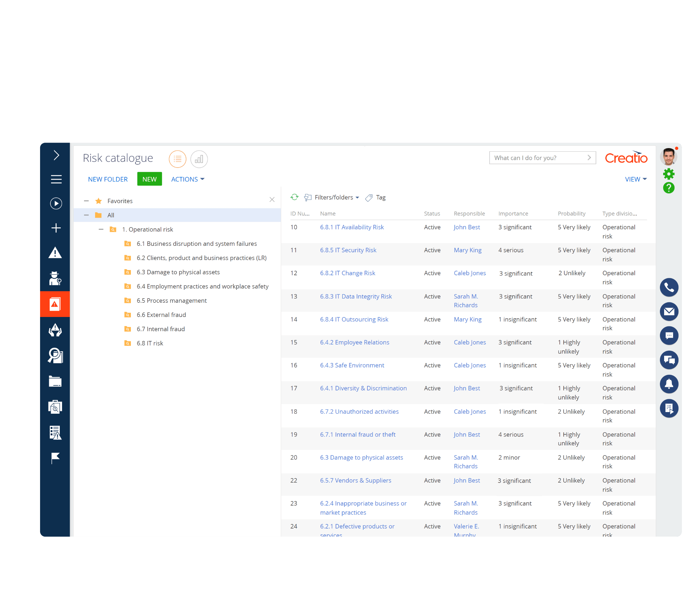This screenshot has height=610, width=700.
Task: Open the email panel
Action: (669, 311)
